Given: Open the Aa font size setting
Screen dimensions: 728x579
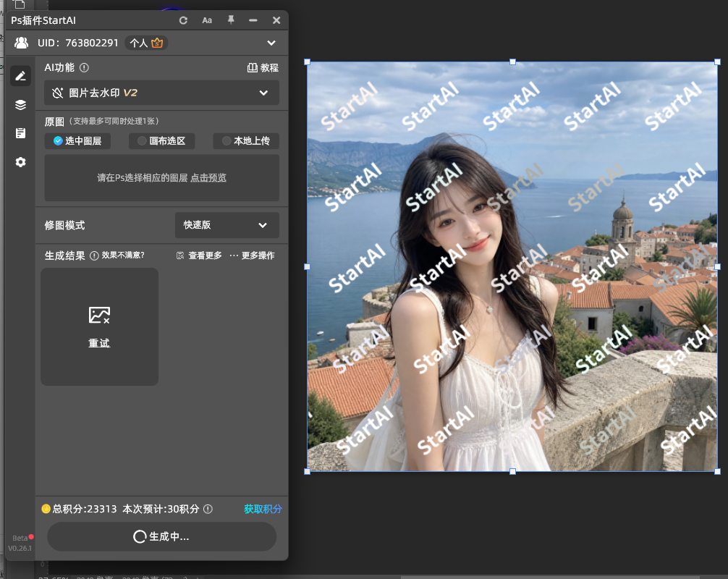Looking at the screenshot, I should 207,20.
